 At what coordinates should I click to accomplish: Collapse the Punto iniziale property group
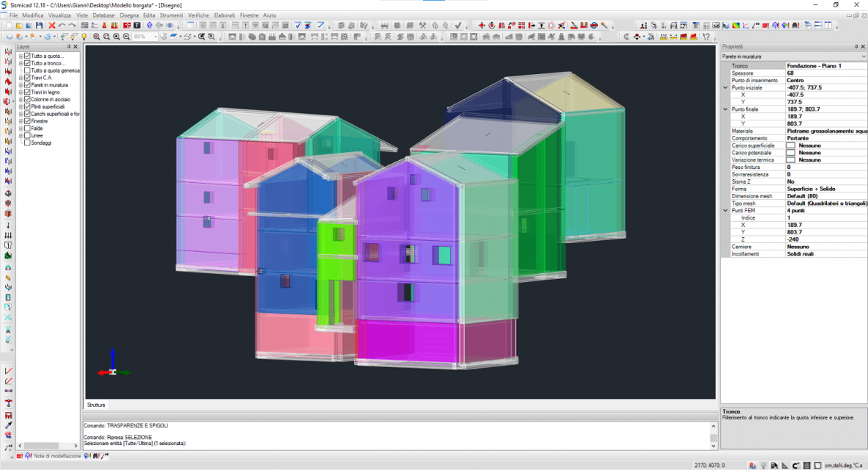coord(723,87)
